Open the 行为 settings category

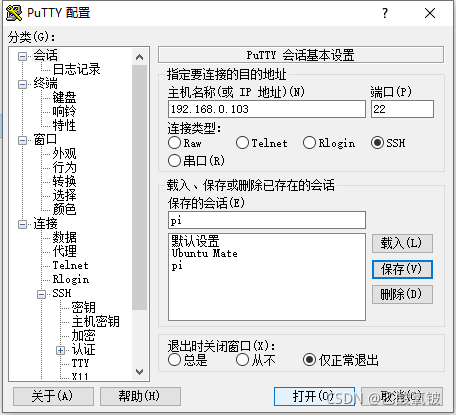click(x=64, y=167)
